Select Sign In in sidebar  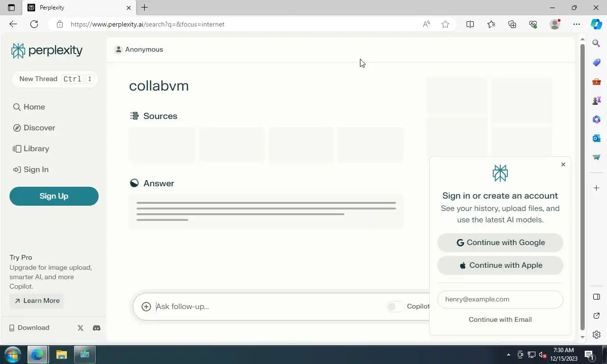(x=31, y=170)
